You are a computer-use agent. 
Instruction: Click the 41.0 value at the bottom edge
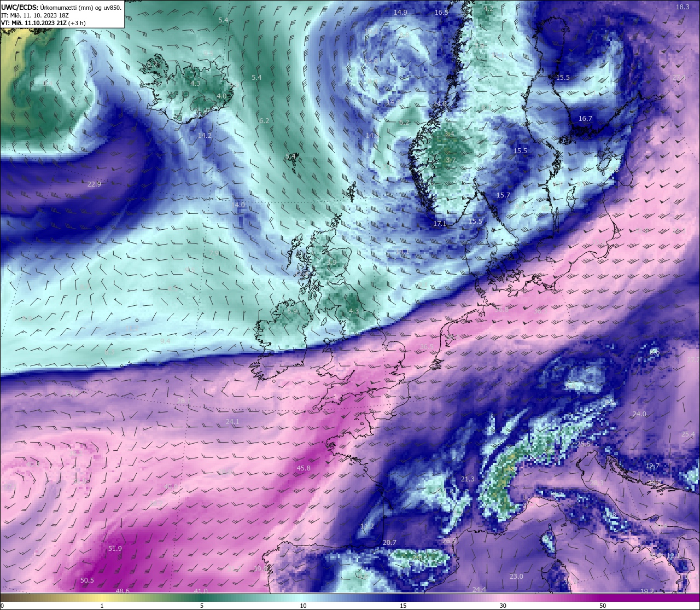pyautogui.click(x=201, y=591)
